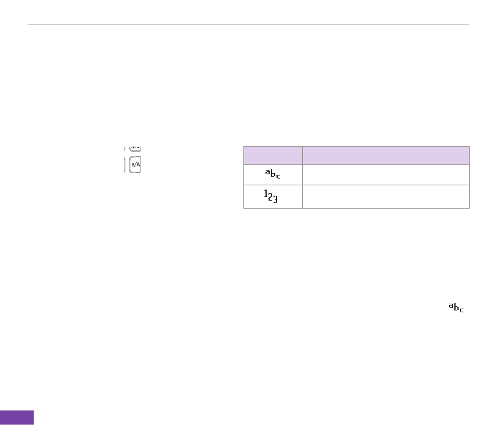The height and width of the screenshot is (435, 504).
Task: Click the top border of the table
Action: tap(356, 146)
